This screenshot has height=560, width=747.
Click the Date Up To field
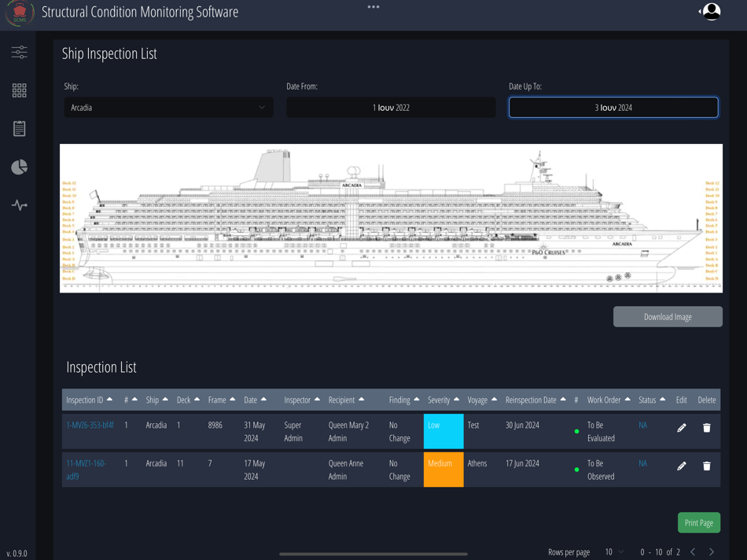[x=613, y=107]
